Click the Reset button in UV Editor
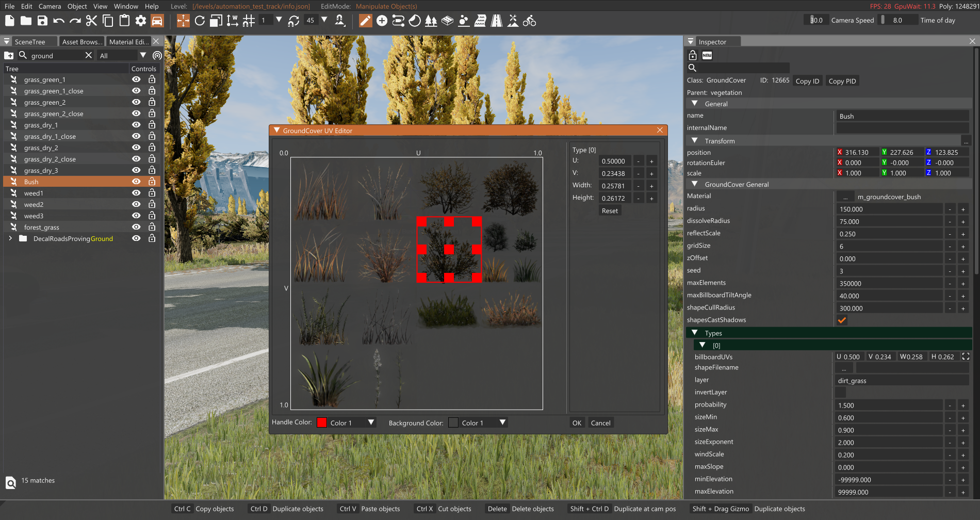The width and height of the screenshot is (980, 520). click(610, 210)
